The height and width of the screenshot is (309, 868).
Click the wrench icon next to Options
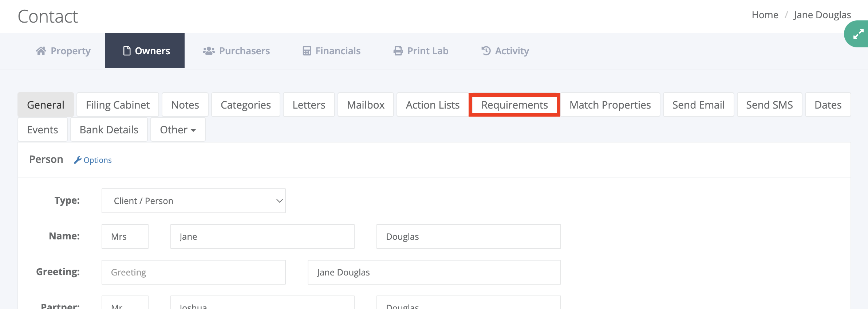pyautogui.click(x=78, y=160)
